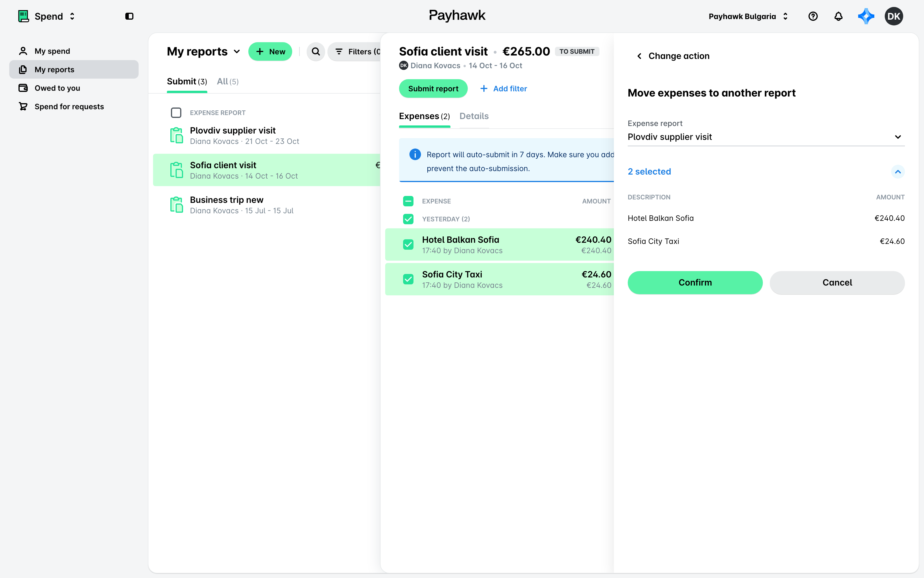Viewport: 924px width, 578px height.
Task: Toggle the Expense header select-all checkbox
Action: click(408, 201)
